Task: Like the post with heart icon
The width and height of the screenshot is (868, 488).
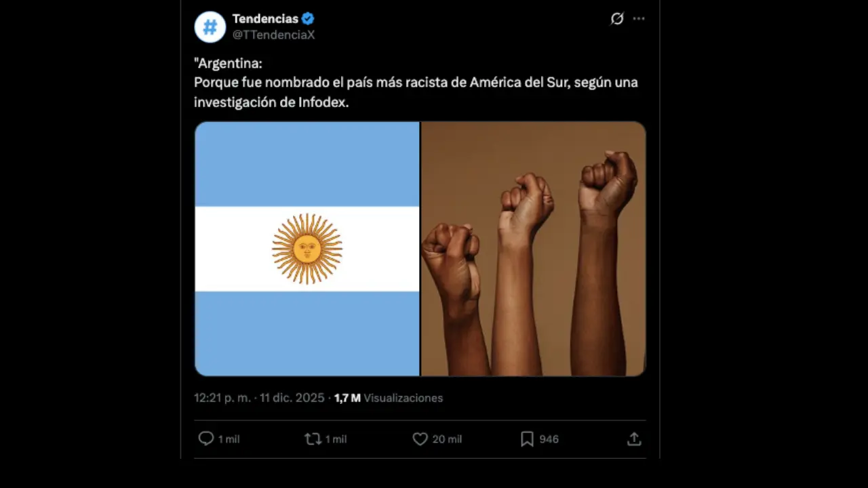Action: click(420, 439)
